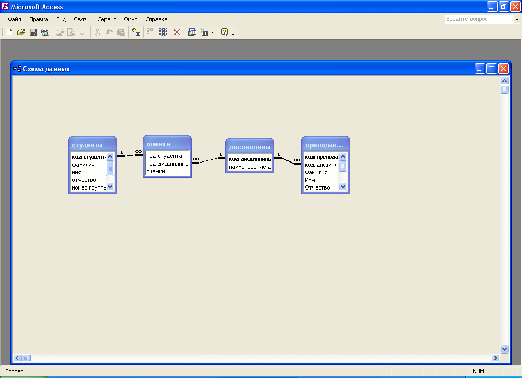Viewport: 523px width, 379px height.
Task: Open the Справка menu
Action: [x=156, y=19]
